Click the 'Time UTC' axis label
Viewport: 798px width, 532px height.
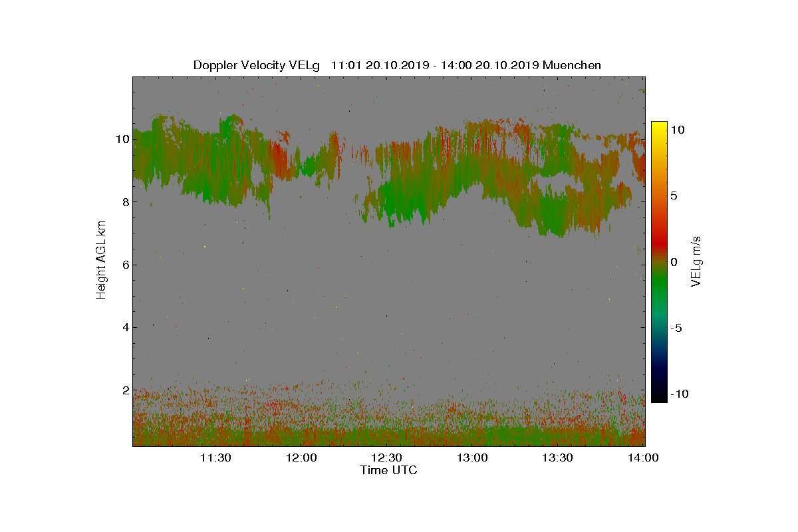[x=389, y=470]
